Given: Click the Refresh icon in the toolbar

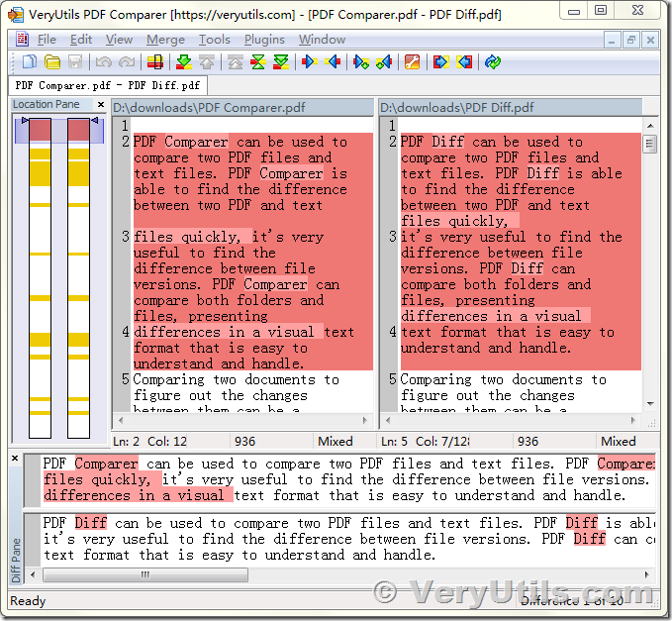Looking at the screenshot, I should pyautogui.click(x=493, y=62).
